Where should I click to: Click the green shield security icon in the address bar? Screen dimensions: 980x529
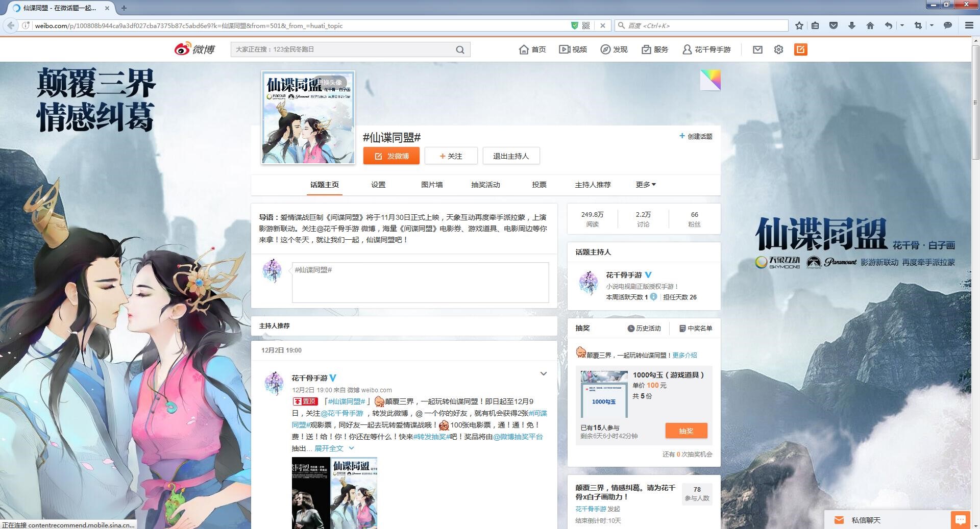pos(574,26)
